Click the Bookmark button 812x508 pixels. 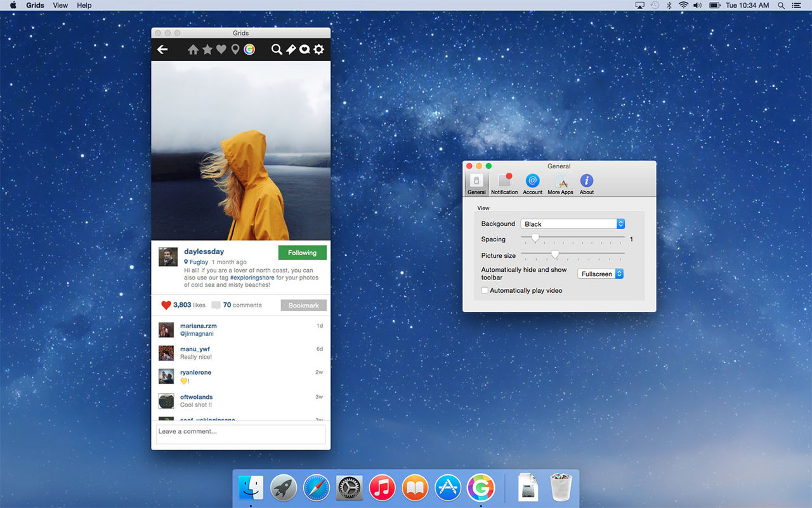pyautogui.click(x=303, y=305)
